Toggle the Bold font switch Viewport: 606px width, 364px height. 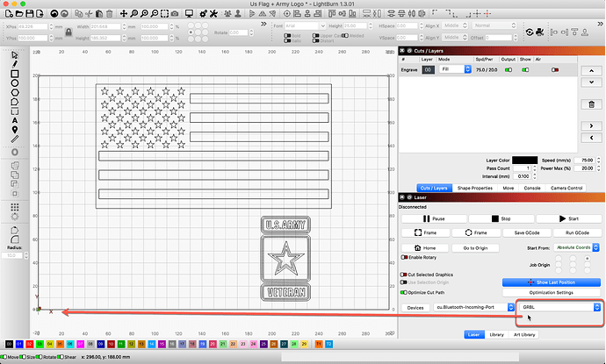pyautogui.click(x=287, y=35)
